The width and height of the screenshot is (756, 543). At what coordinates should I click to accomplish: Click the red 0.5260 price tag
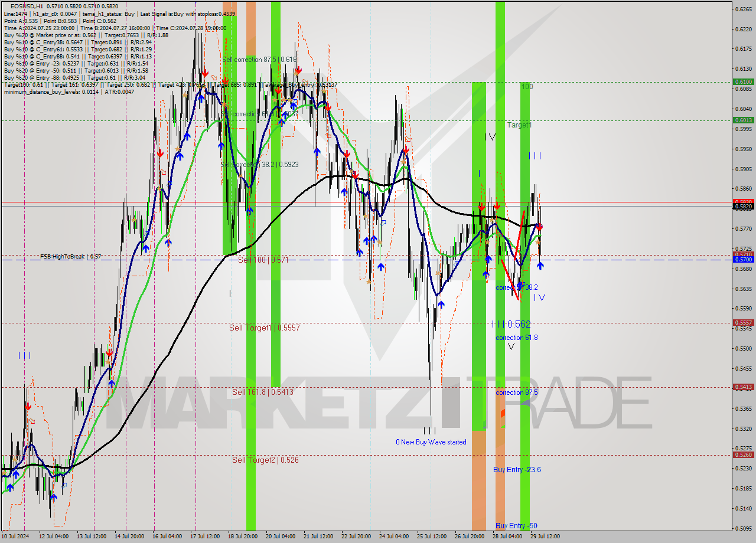743,454
